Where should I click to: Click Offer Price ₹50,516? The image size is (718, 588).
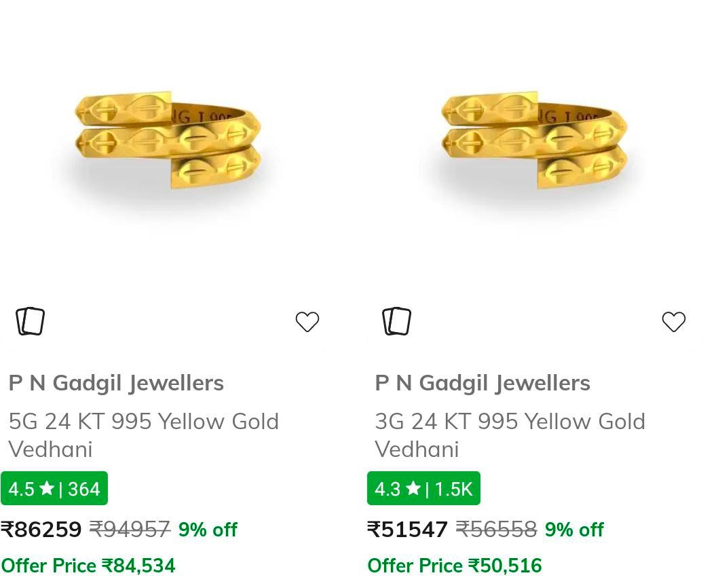455,566
